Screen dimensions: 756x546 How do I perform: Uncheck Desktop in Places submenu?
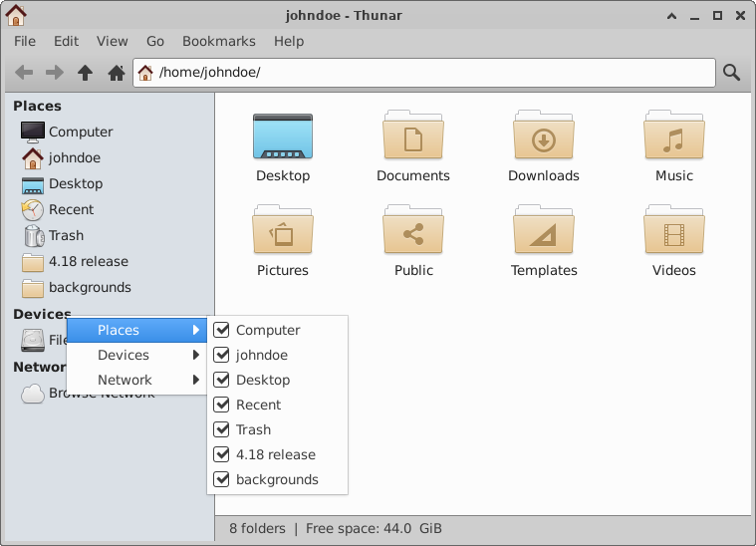pyautogui.click(x=221, y=380)
